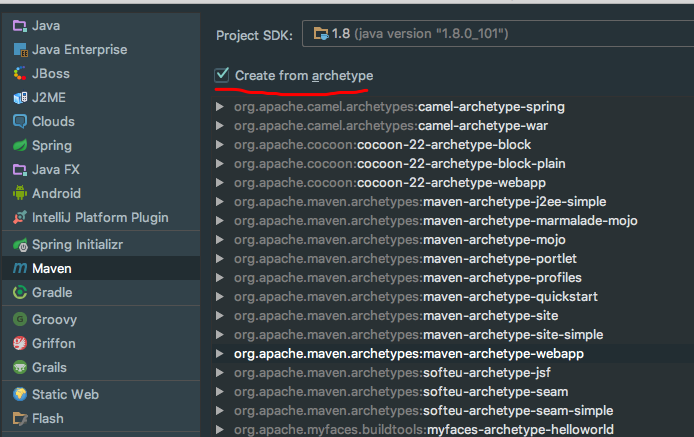Screen dimensions: 694x437
Task: Select softeu-archetype-seam-simple archetype text
Action: (518, 411)
